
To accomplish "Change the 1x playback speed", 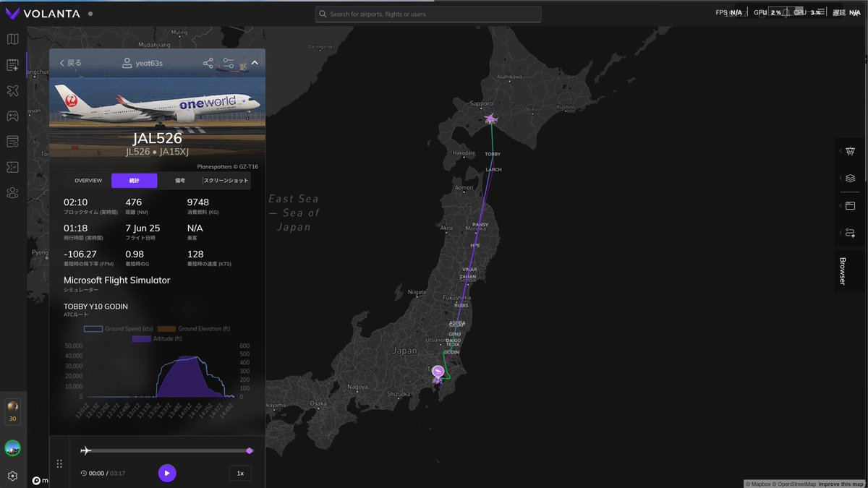I will 240,473.
